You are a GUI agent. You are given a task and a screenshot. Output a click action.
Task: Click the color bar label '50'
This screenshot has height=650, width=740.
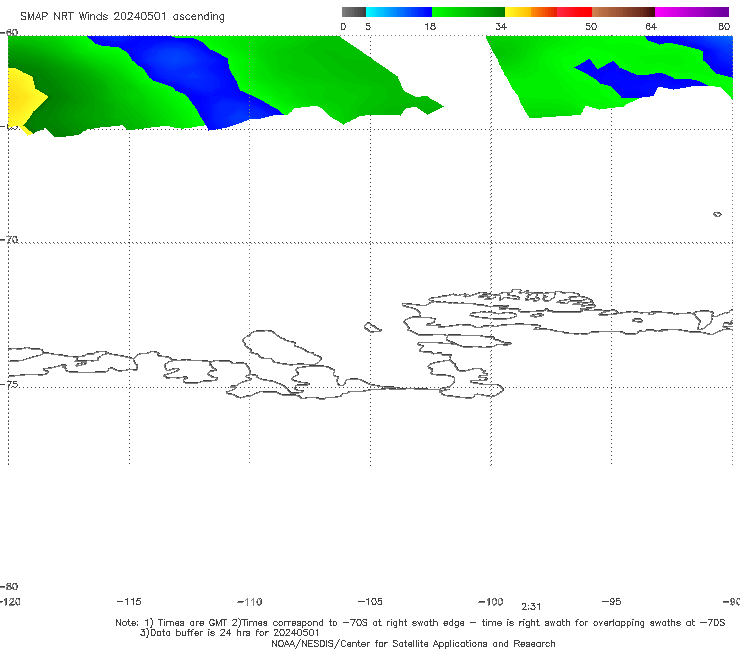591,26
